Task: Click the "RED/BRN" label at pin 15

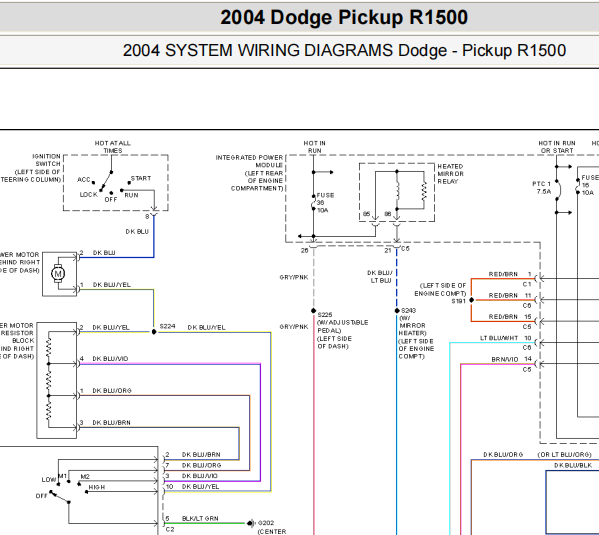Action: point(503,317)
